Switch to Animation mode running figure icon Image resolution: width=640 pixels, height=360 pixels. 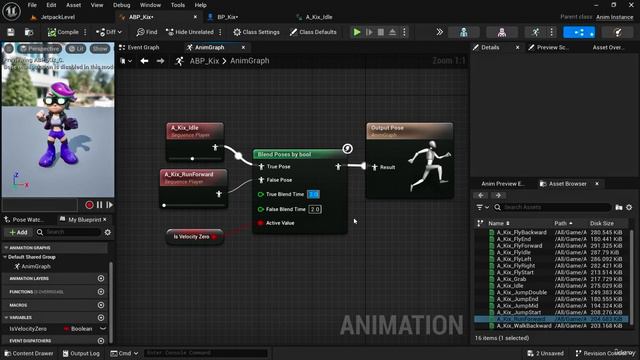point(536,32)
